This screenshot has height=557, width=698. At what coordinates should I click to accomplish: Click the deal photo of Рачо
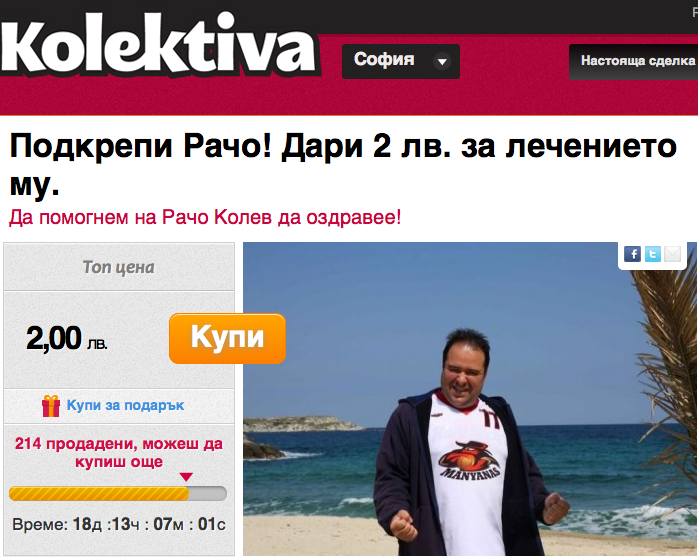tap(470, 399)
